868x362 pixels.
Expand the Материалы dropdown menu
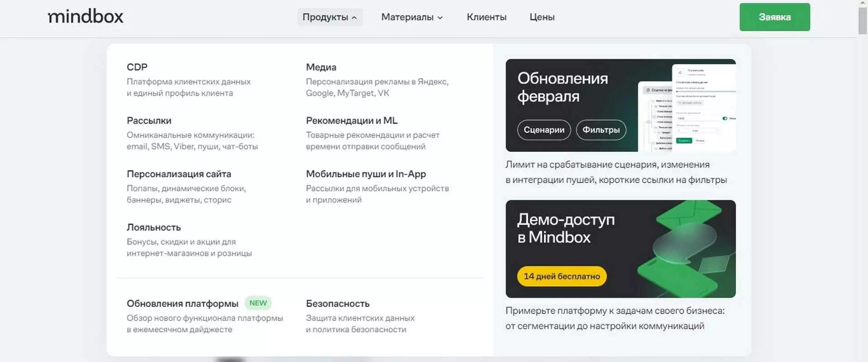[x=412, y=17]
